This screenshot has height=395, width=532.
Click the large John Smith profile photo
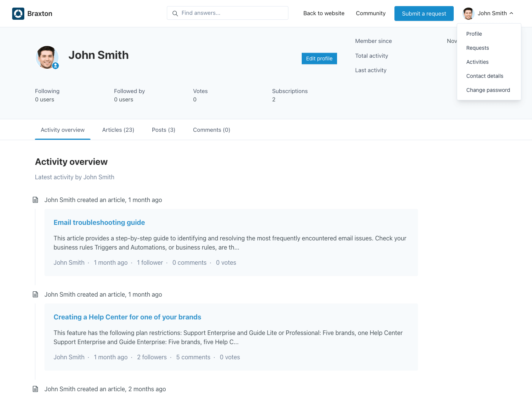click(46, 57)
